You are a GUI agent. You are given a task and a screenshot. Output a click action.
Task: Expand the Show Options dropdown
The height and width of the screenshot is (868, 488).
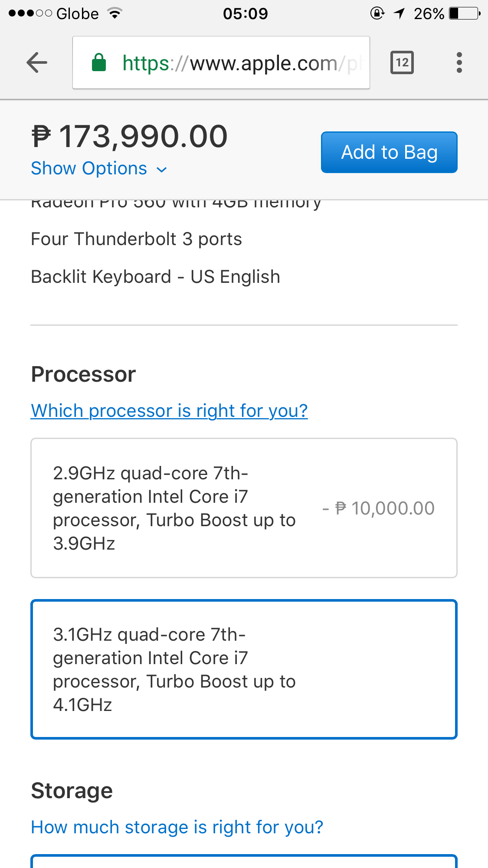99,168
